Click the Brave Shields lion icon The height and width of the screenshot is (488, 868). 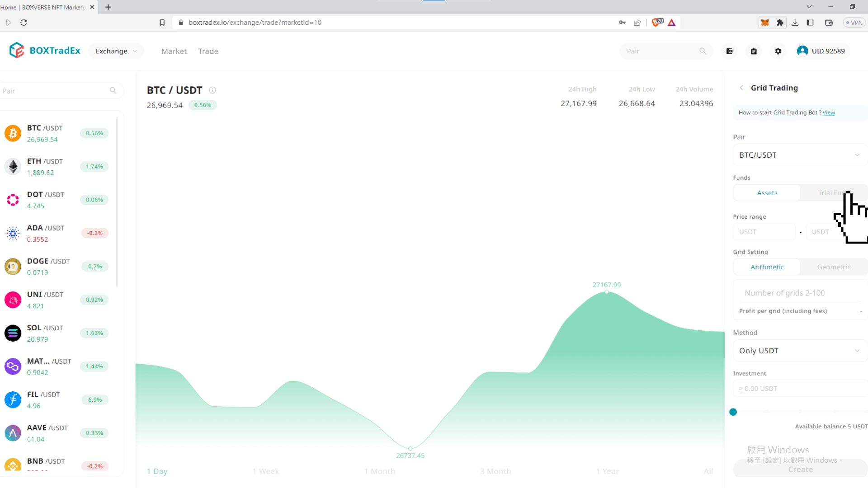pos(656,23)
